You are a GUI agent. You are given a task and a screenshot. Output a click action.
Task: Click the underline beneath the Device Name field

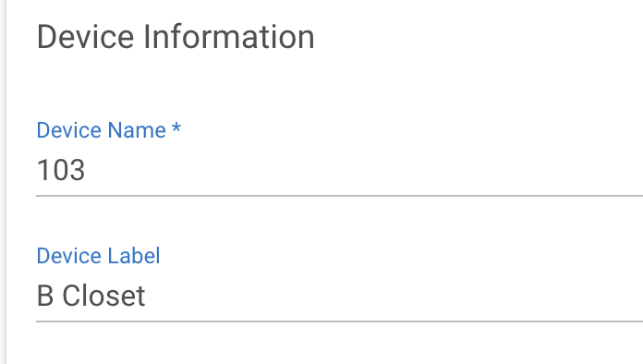340,196
